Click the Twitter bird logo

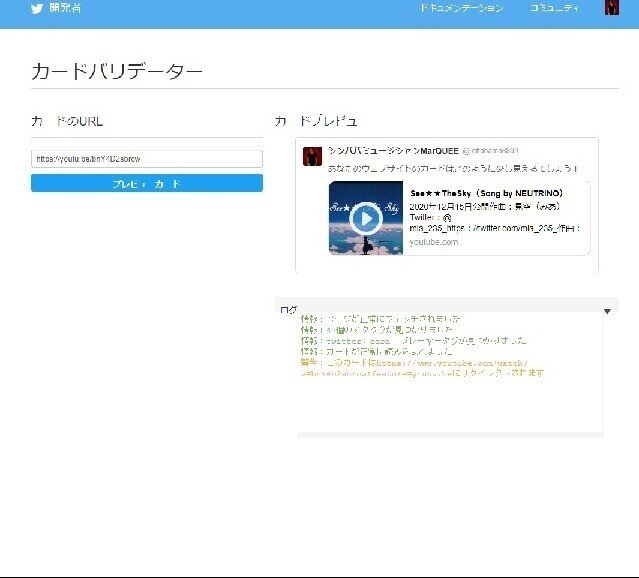pos(37,9)
